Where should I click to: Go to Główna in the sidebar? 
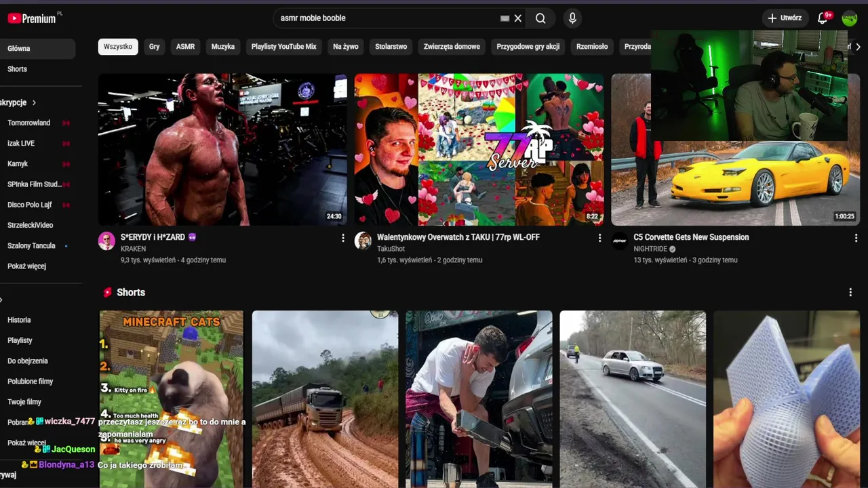pyautogui.click(x=37, y=48)
